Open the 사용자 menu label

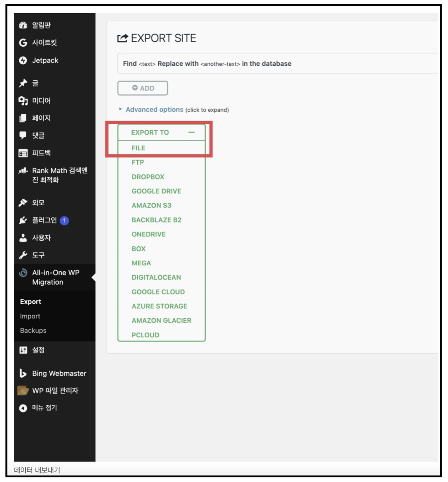(x=41, y=238)
